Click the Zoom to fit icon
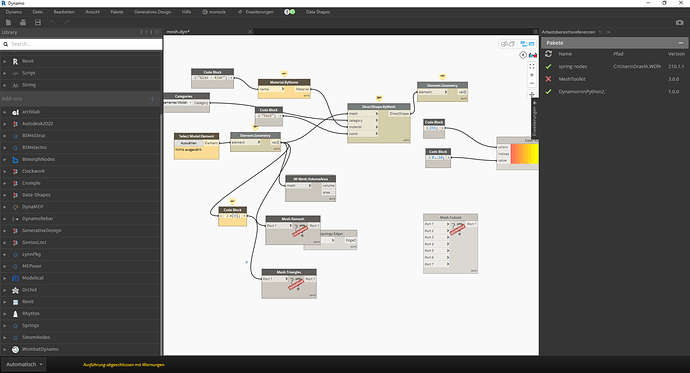Screen dimensions: 690x373 coord(532,66)
